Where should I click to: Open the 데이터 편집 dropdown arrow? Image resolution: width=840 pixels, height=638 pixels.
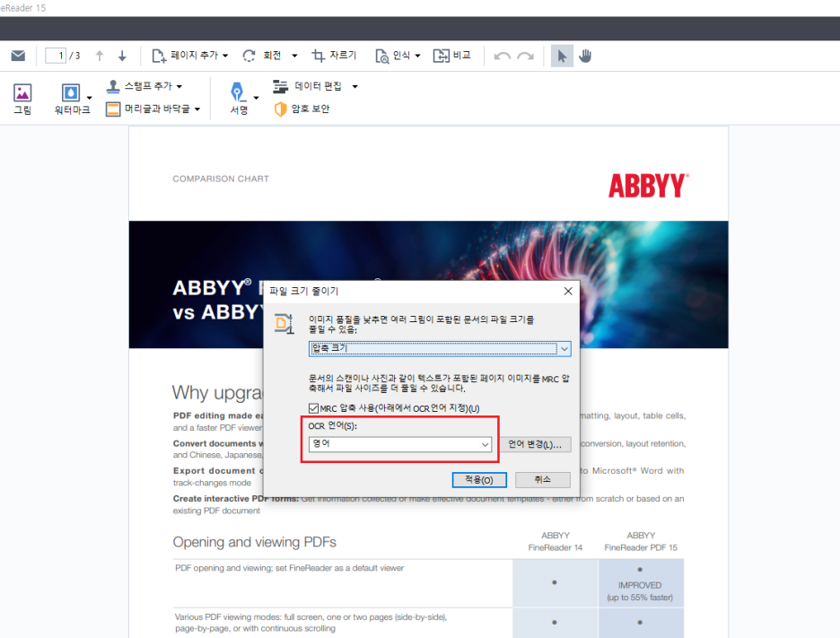pyautogui.click(x=354, y=86)
